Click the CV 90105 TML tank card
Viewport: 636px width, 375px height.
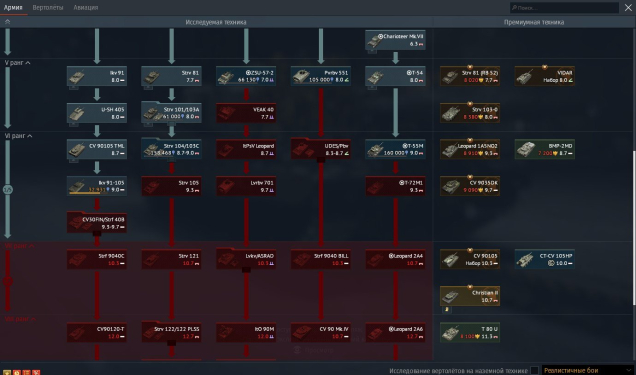(97, 150)
